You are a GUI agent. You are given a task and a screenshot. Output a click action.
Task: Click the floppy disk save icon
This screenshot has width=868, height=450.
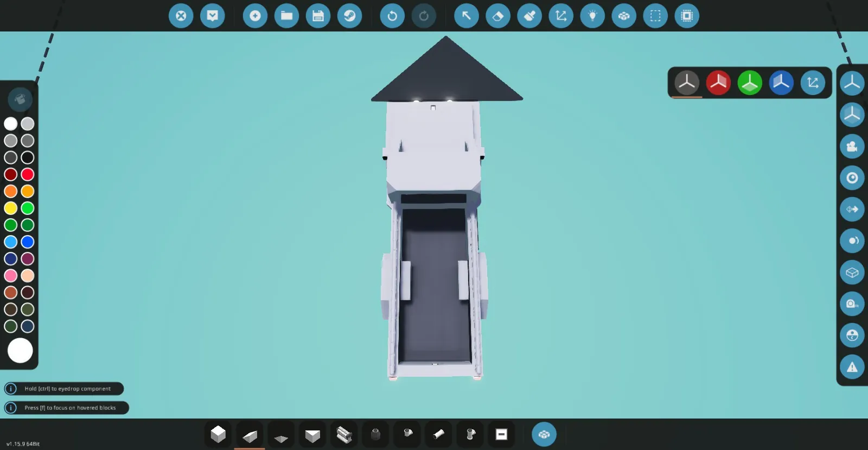[318, 16]
